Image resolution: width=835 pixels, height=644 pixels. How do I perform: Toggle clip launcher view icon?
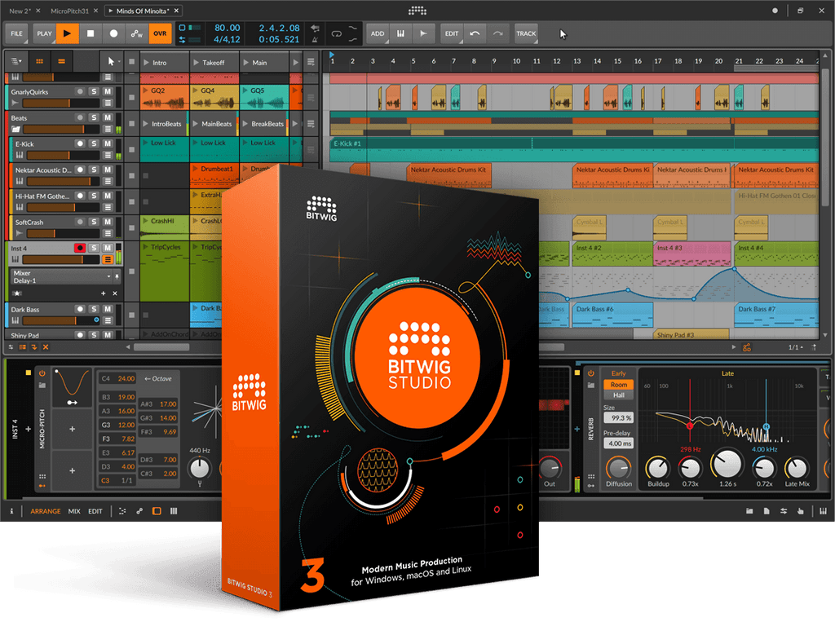(39, 62)
